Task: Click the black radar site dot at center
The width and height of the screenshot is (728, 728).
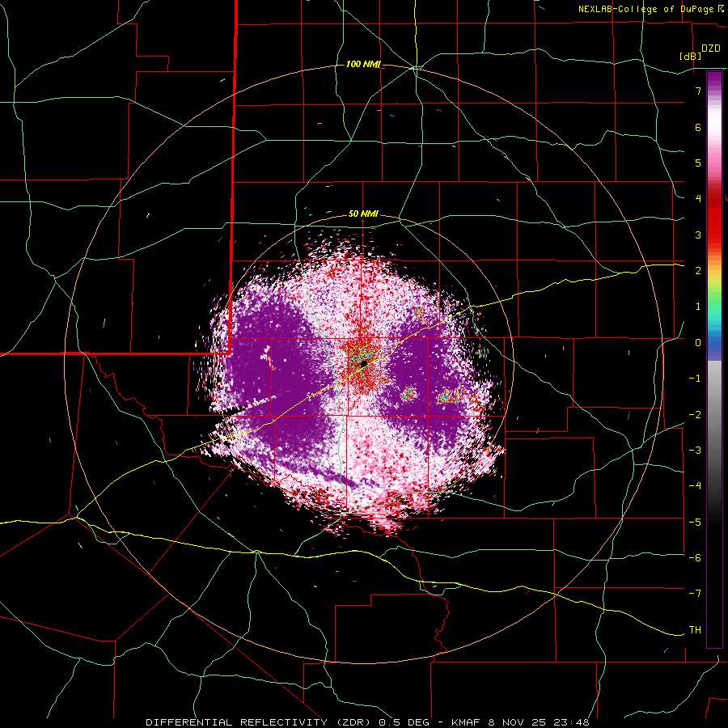Action: coord(363,363)
